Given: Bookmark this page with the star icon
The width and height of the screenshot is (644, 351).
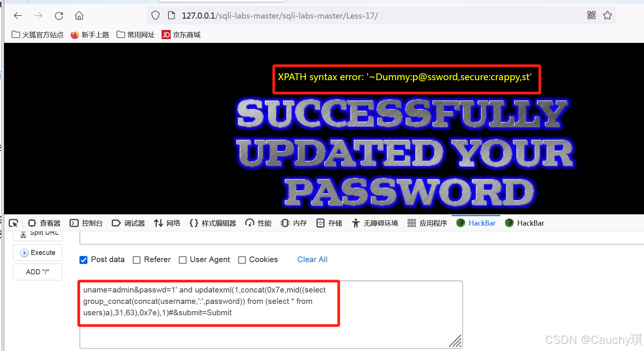Looking at the screenshot, I should click(608, 16).
